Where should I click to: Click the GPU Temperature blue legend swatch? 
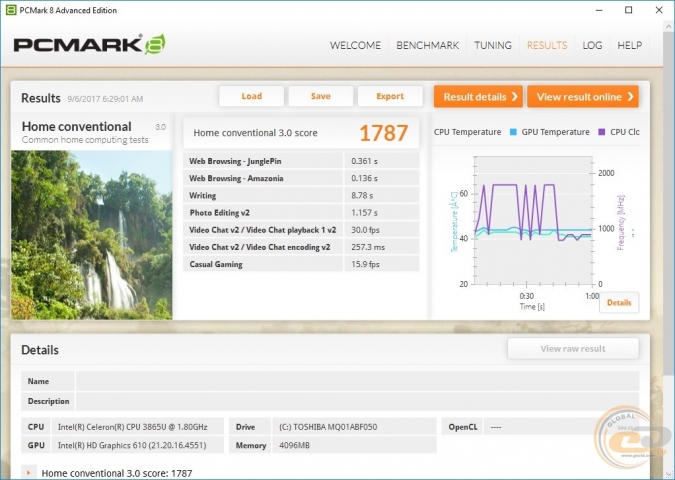[513, 132]
